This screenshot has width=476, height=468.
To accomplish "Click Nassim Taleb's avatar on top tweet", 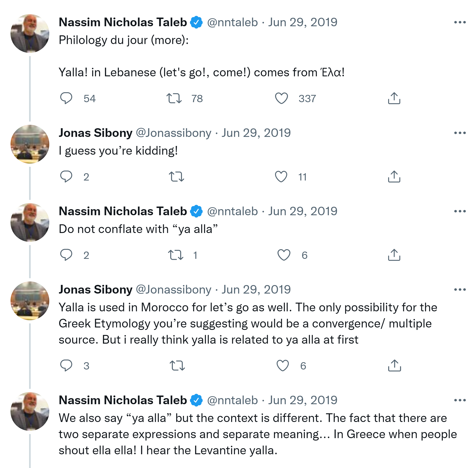I will [x=30, y=34].
